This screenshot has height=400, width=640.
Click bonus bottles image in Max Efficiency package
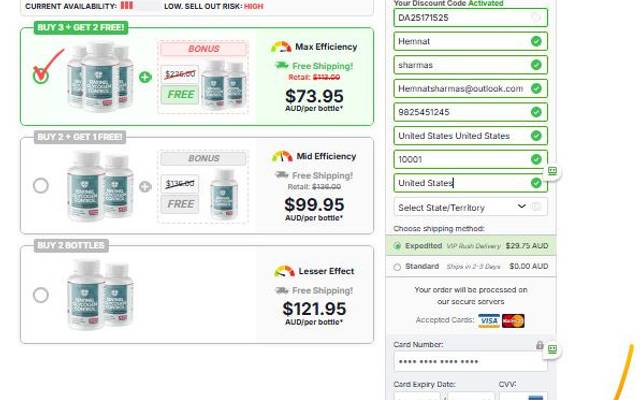(x=223, y=86)
